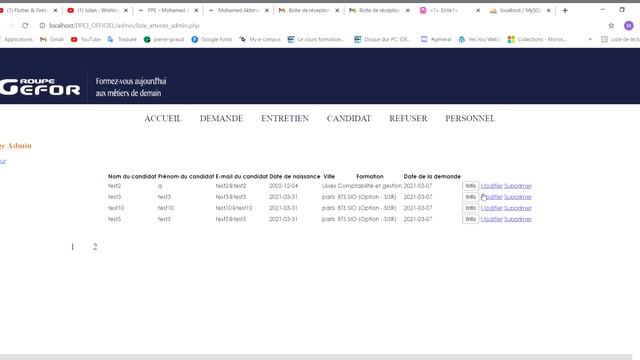Open the Liste de lecture reading list
The image size is (640, 360).
click(x=620, y=39)
